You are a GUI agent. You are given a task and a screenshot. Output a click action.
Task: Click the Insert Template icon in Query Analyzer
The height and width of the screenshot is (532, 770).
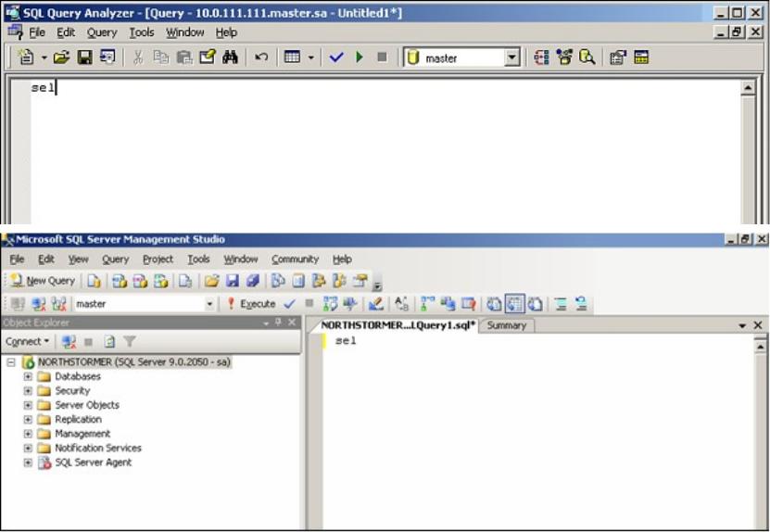(x=107, y=57)
